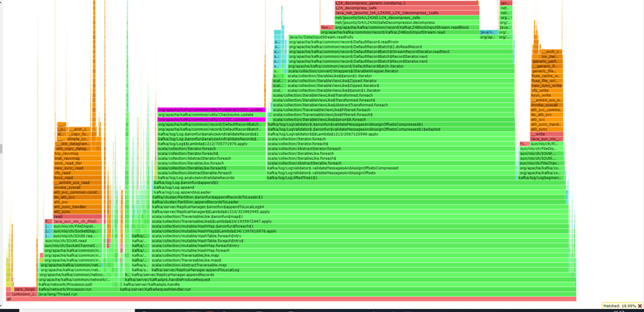The image size is (644, 312).
Task: Select tcp_recvmsg kernel frame
Action: 77,153
